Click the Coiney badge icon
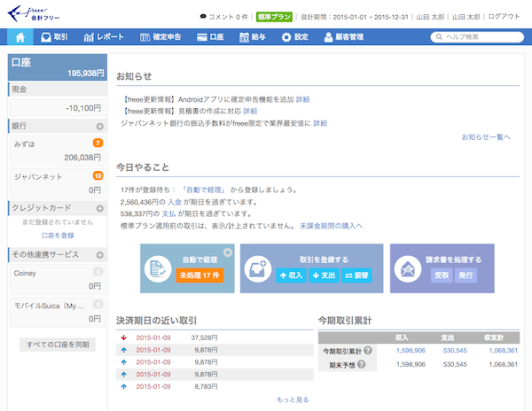 pyautogui.click(x=98, y=272)
